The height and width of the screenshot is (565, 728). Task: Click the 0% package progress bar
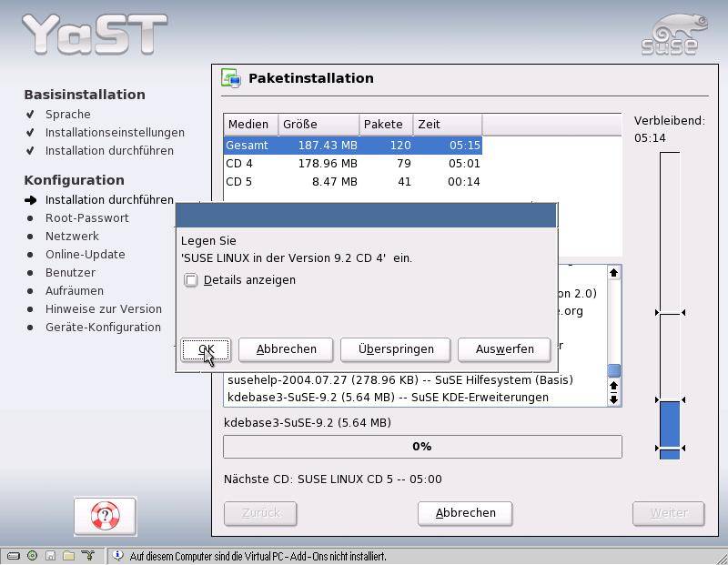[422, 447]
